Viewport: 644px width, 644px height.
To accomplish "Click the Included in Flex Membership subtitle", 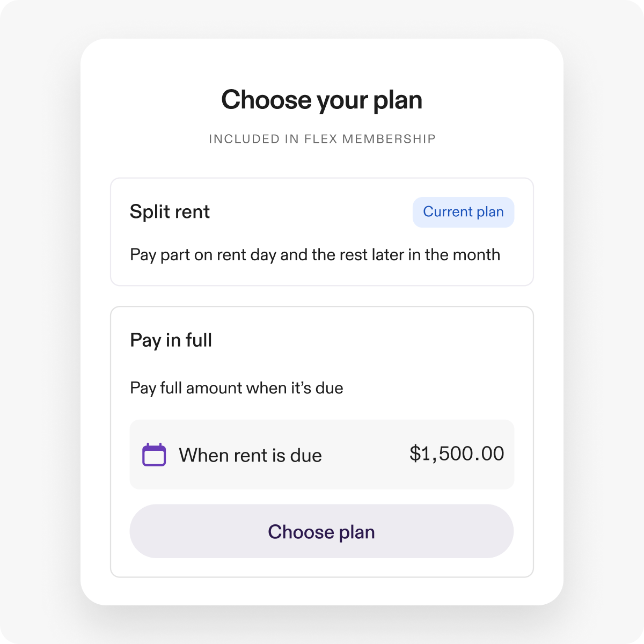I will coord(322,139).
